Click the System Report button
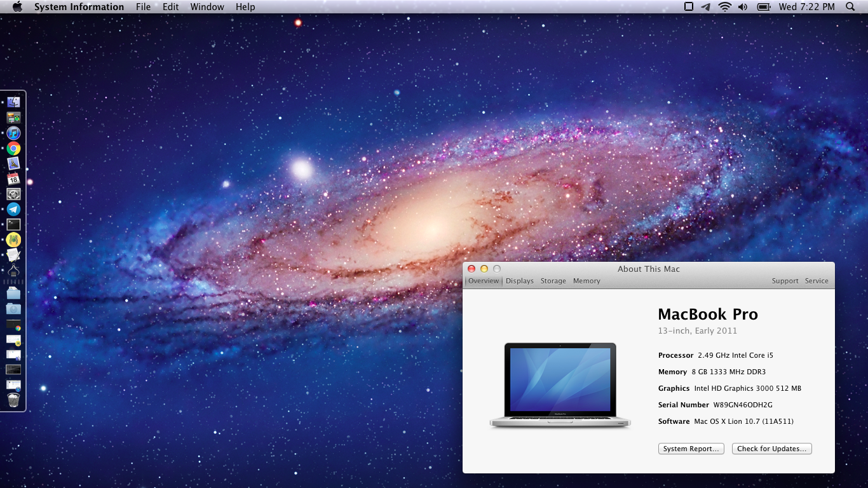Screen dimensions: 868x488 tap(691, 449)
